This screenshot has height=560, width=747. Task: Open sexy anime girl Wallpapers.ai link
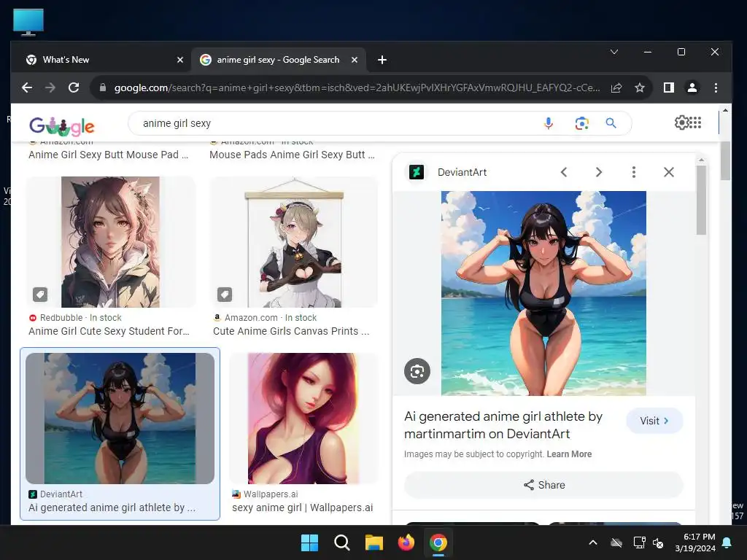pyautogui.click(x=303, y=507)
